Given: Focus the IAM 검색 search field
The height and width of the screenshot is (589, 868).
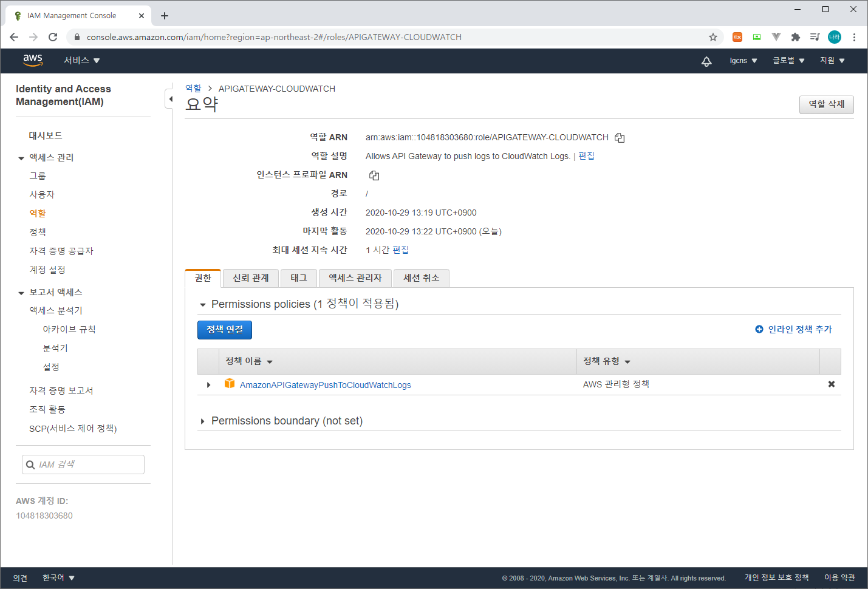Looking at the screenshot, I should coord(83,465).
